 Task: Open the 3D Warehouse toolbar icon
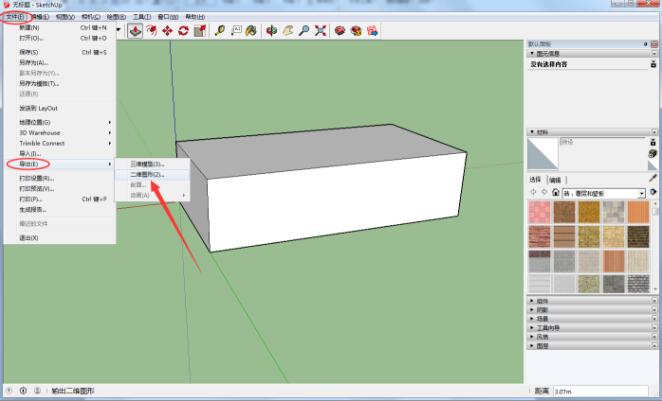point(341,31)
